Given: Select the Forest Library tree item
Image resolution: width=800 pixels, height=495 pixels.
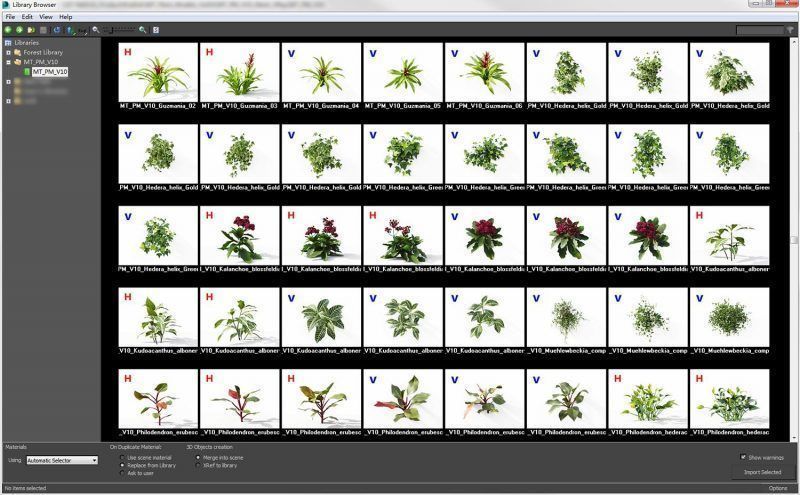Looking at the screenshot, I should (43, 53).
